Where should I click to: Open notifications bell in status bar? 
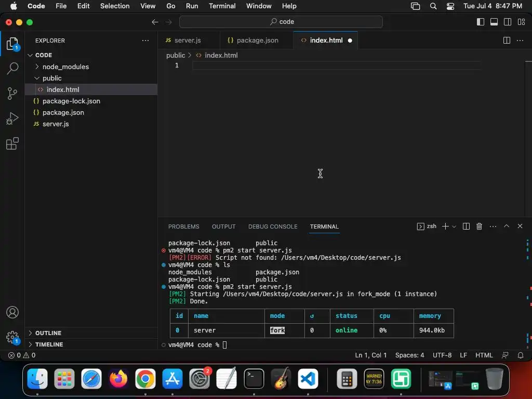[x=521, y=355]
